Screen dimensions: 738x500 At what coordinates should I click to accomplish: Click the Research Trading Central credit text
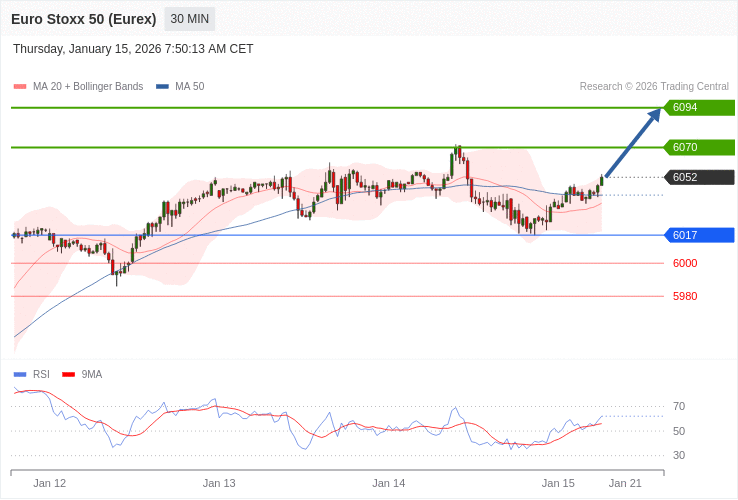(654, 87)
